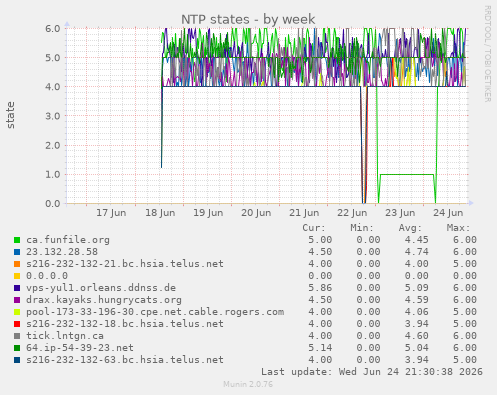497x395 pixels.
Task: Click the 24 Jun x-axis label
Action: (x=448, y=213)
